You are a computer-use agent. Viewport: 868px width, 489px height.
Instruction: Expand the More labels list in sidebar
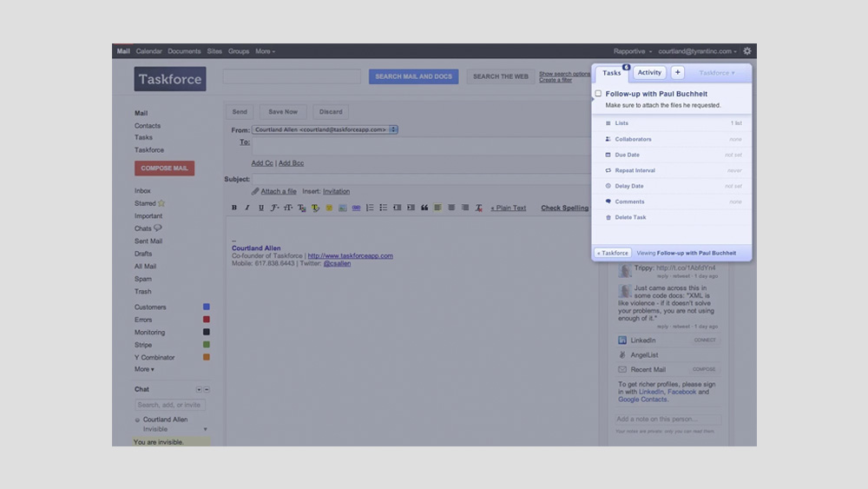point(144,369)
